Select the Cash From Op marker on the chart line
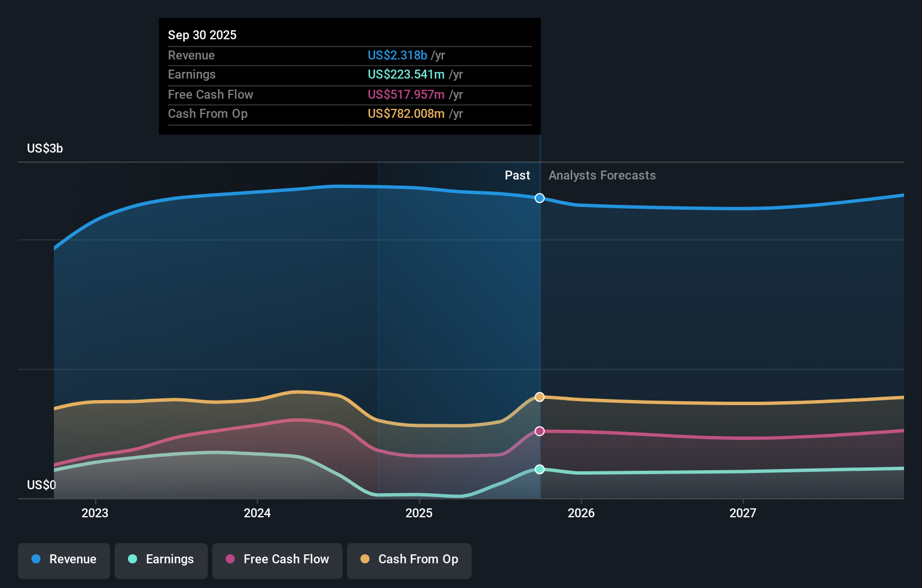The image size is (922, 588). point(540,397)
